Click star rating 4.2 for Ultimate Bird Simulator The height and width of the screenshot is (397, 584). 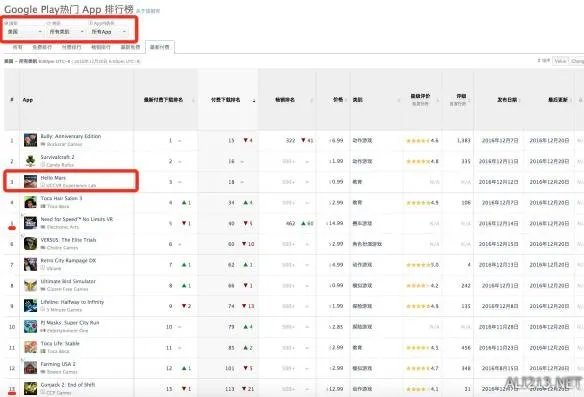pos(422,286)
